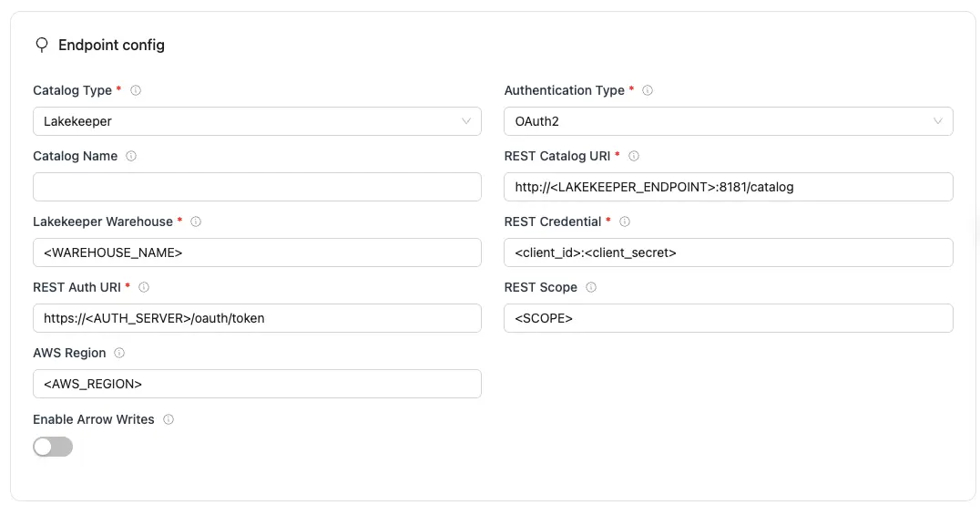Image resolution: width=980 pixels, height=515 pixels.
Task: Toggle the Enable Arrow Writes switch
Action: (x=53, y=447)
